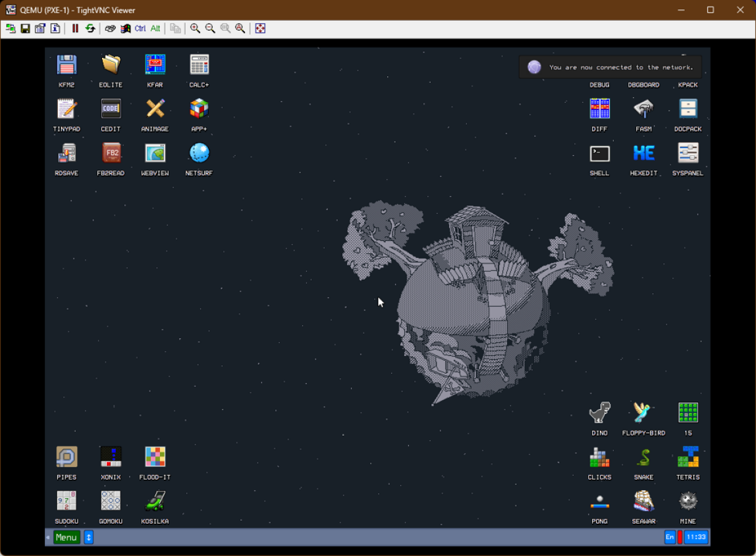Open the KFM2 file manager icon

67,65
